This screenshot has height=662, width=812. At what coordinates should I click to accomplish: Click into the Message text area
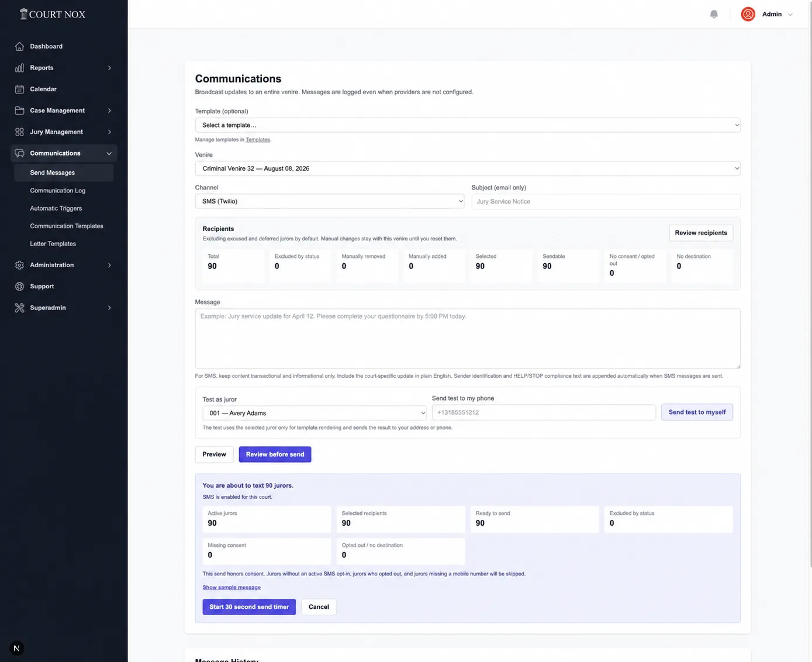468,339
